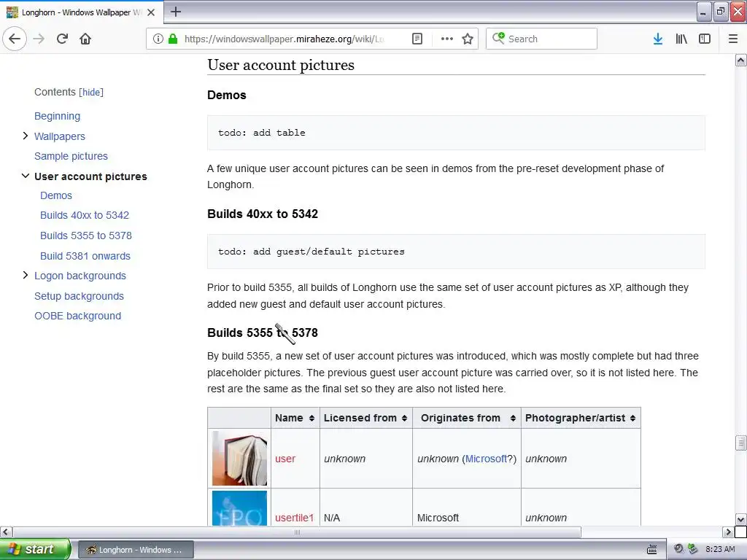Open the OOBE background link
This screenshot has height=560, width=747.
point(77,316)
